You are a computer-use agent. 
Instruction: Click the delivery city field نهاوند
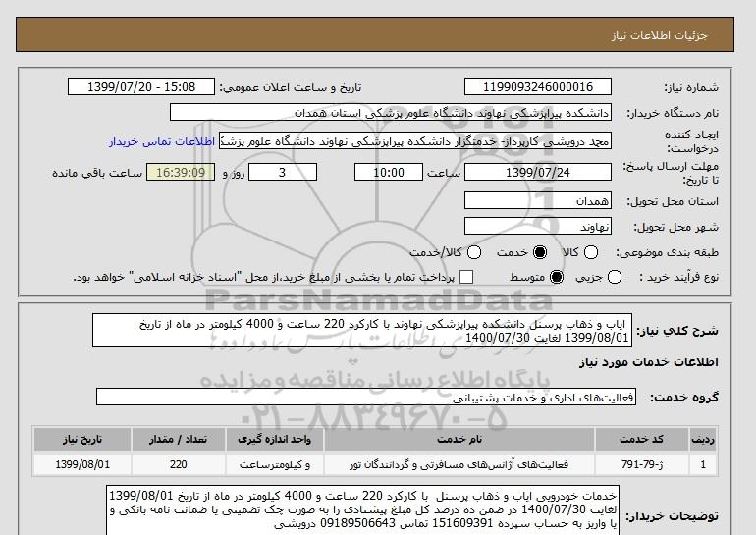coord(538,226)
